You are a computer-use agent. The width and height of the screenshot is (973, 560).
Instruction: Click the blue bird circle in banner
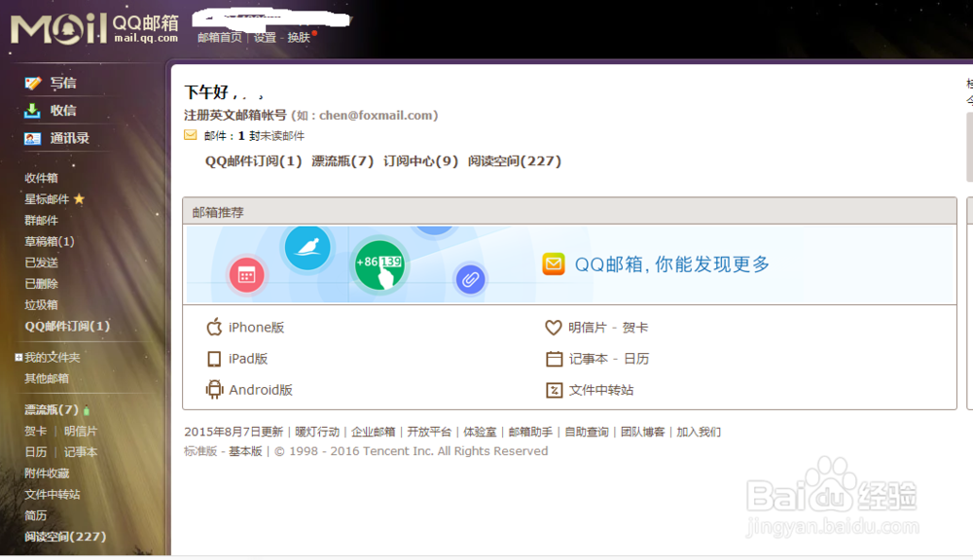(x=307, y=248)
